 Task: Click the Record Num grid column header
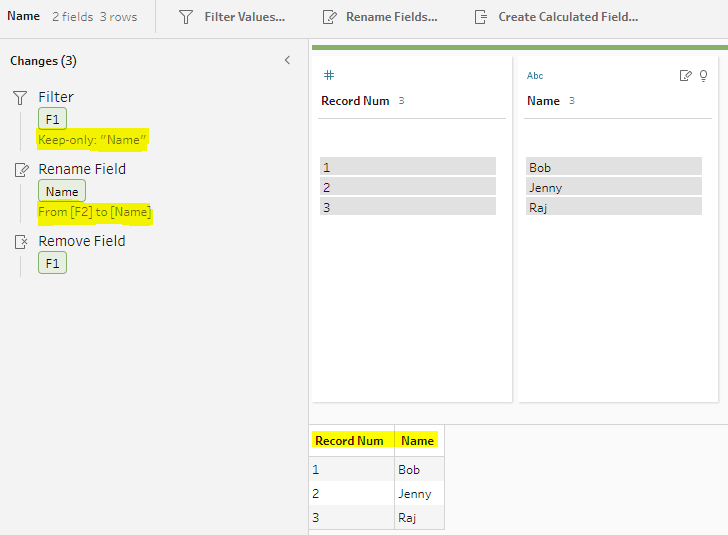click(x=350, y=441)
